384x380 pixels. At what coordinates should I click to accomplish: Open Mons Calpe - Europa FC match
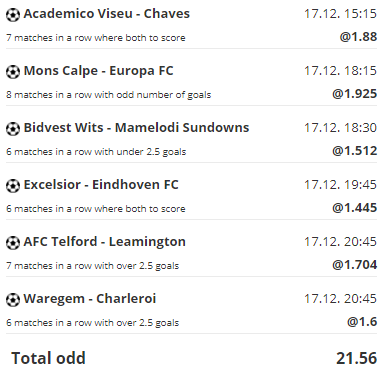99,71
